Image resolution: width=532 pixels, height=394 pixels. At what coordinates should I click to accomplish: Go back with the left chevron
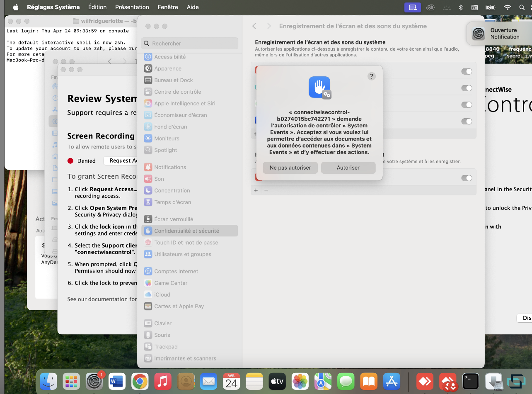click(254, 26)
